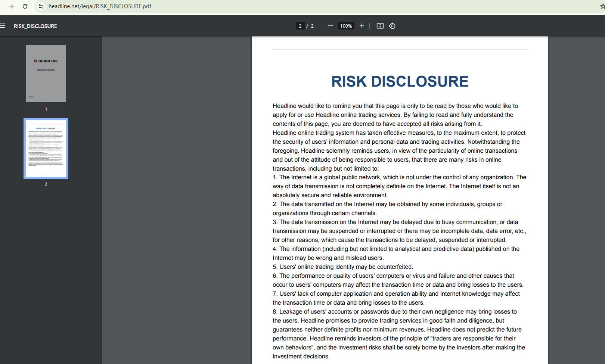Zoom in with the plus icon
This screenshot has height=364, width=605.
pyautogui.click(x=362, y=26)
